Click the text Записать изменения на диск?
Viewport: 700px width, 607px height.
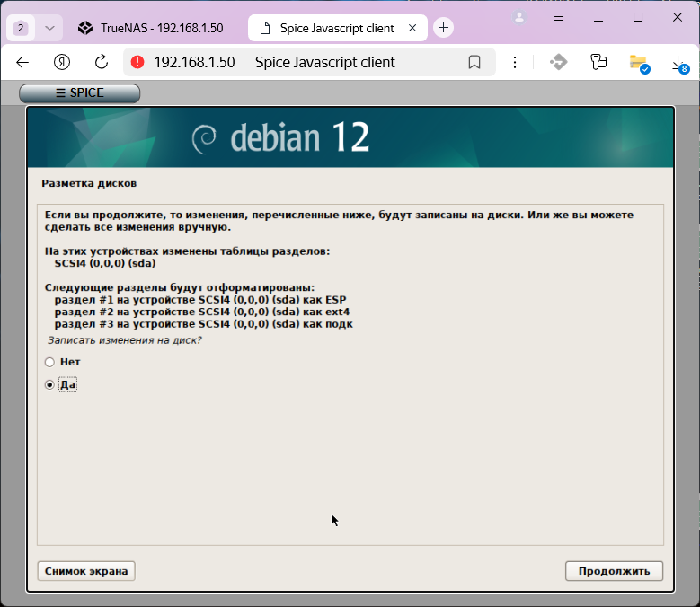coord(125,340)
